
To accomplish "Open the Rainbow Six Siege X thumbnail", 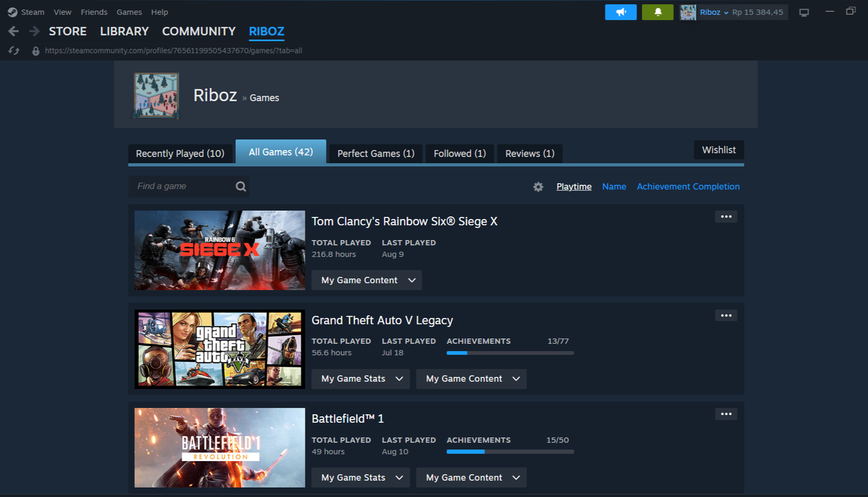I will point(220,250).
